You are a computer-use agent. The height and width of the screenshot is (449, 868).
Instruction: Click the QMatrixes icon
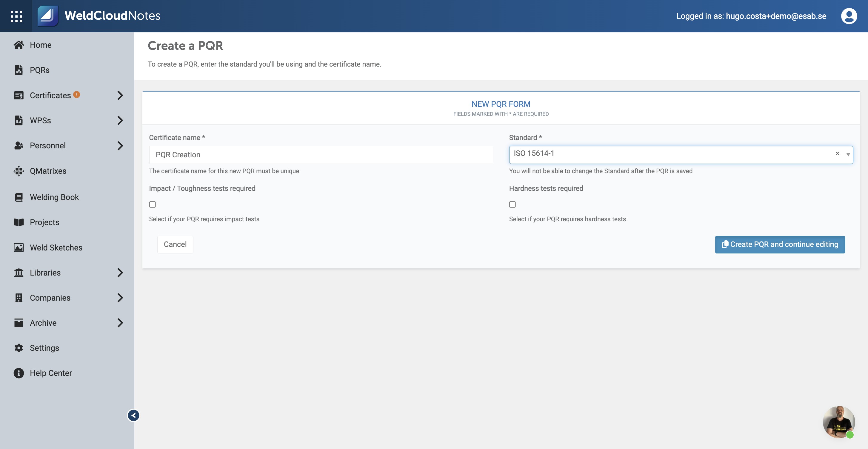(19, 171)
